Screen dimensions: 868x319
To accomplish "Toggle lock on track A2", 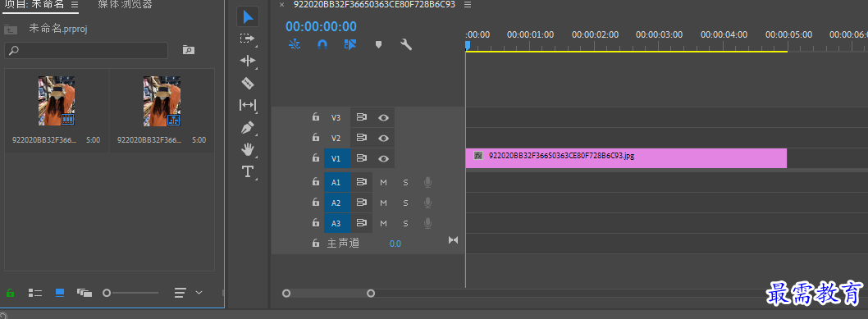I will [316, 203].
